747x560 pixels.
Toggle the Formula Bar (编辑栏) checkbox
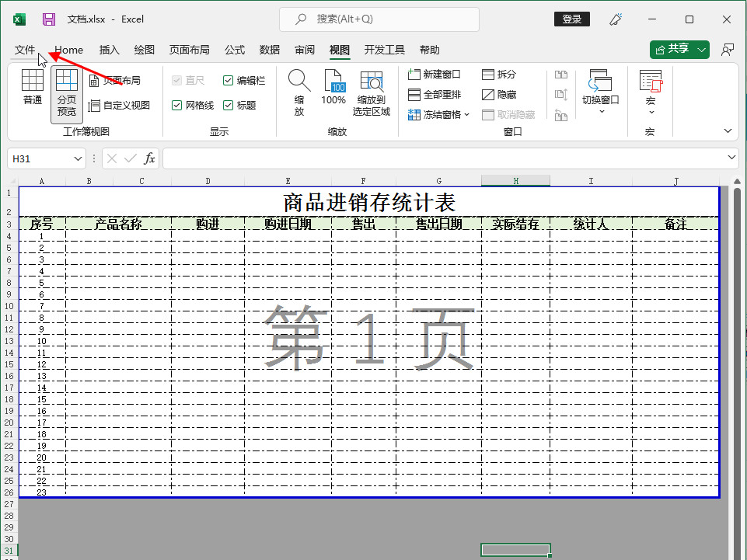click(x=228, y=81)
